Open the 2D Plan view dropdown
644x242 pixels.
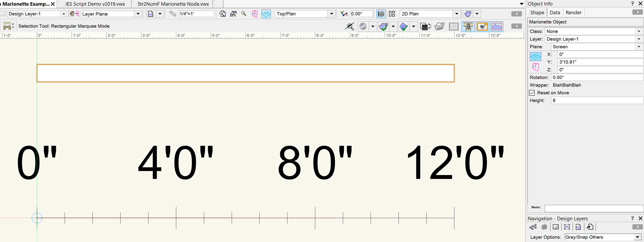coord(457,14)
